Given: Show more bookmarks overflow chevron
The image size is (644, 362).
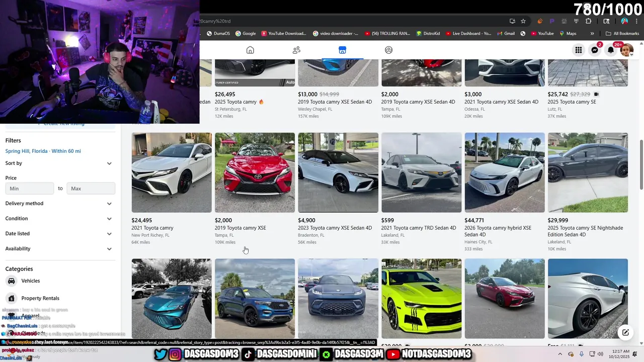Looking at the screenshot, I should [592, 34].
